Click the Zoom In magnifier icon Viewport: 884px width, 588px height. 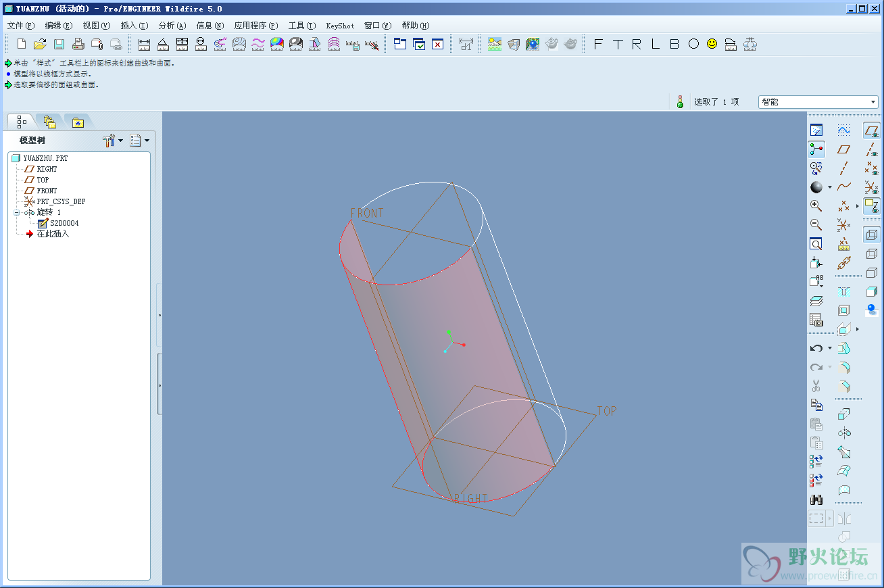pyautogui.click(x=816, y=205)
